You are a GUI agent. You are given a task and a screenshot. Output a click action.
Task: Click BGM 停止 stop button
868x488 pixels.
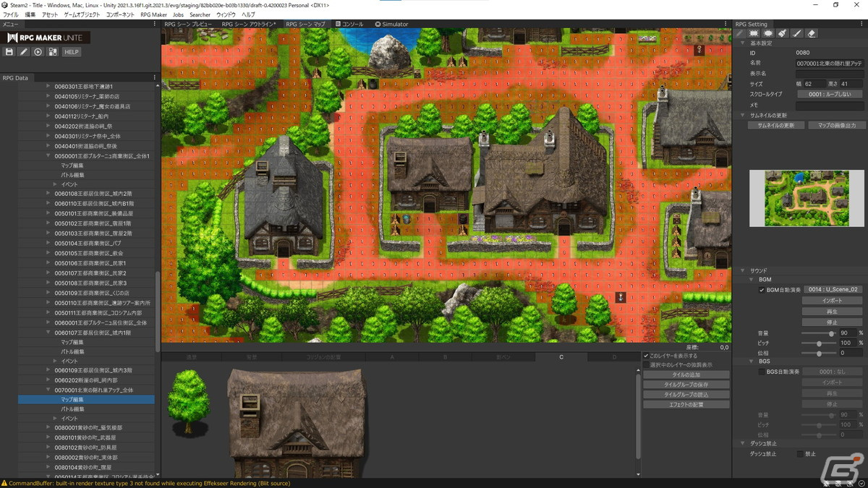tap(832, 322)
